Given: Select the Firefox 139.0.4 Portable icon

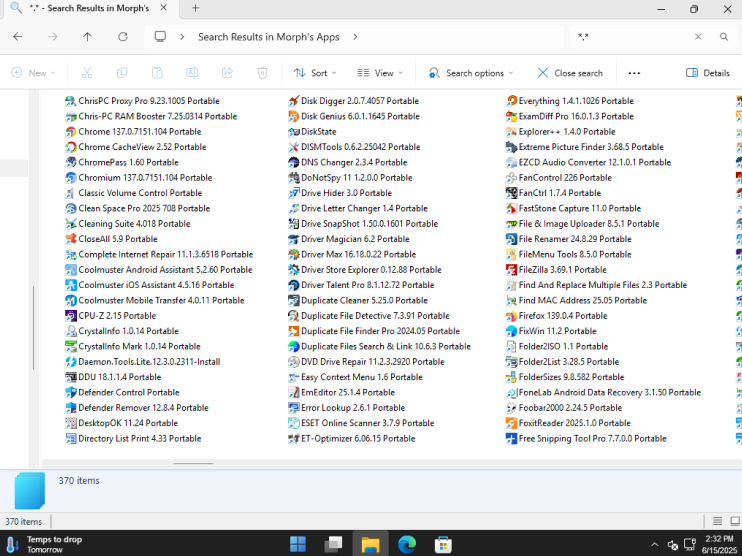Looking at the screenshot, I should (x=511, y=316).
